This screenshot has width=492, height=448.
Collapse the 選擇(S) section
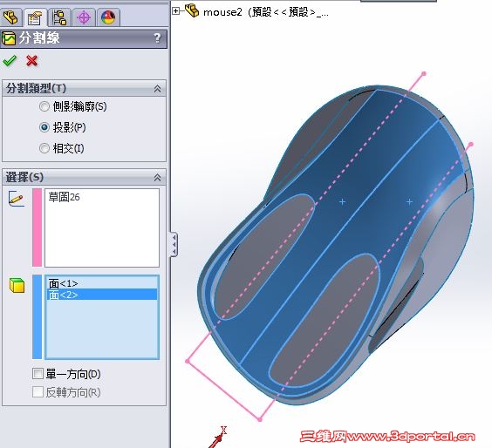(157, 178)
